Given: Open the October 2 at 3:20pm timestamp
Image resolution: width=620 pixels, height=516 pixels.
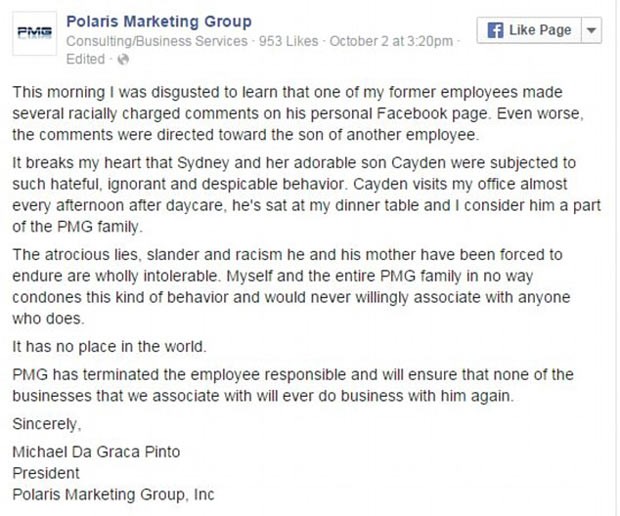Looking at the screenshot, I should click(391, 41).
